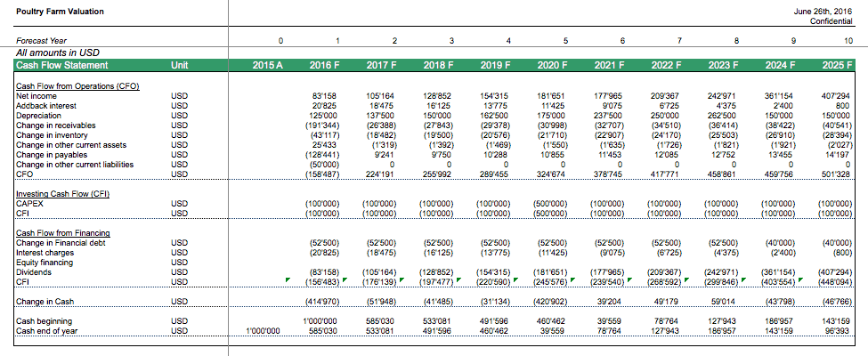Click the "Confidential" label

click(831, 21)
